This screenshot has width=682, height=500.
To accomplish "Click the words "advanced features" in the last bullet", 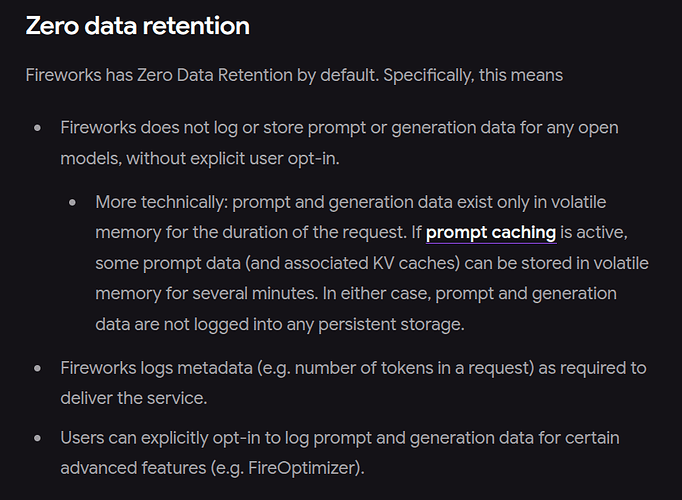I will [x=126, y=467].
